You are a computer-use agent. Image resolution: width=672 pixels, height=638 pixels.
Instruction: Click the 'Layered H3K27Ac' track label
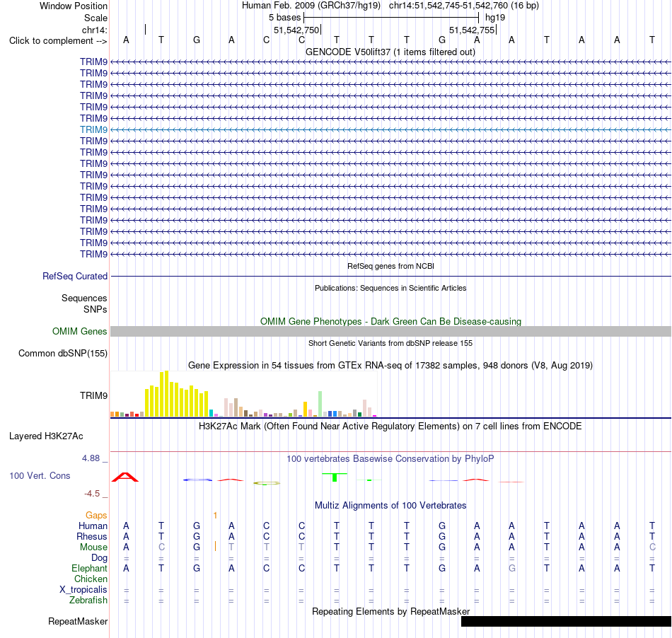tap(46, 436)
